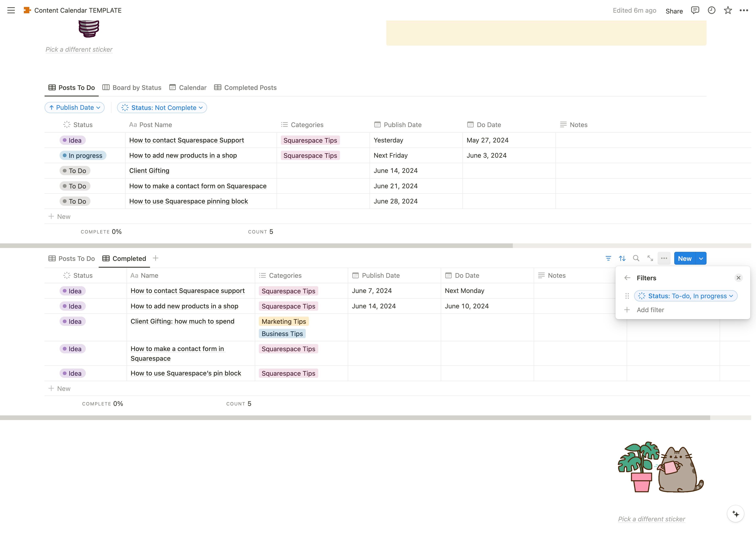Expand Status: Not Complete filter dropdown
Screen dimensions: 756x534
point(162,108)
